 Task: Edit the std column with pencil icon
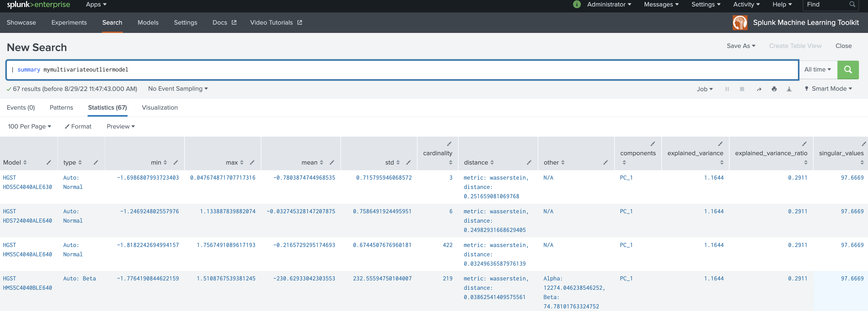click(408, 162)
